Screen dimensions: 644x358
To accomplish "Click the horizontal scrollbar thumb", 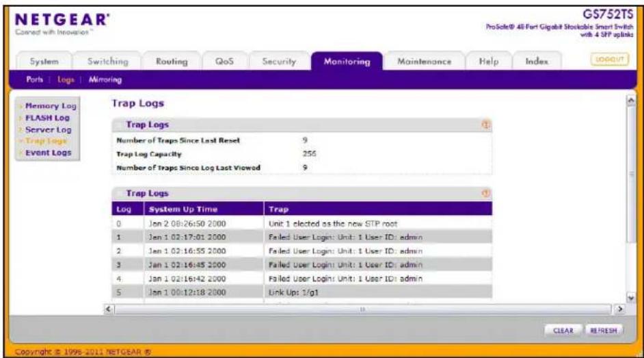I will [x=362, y=309].
